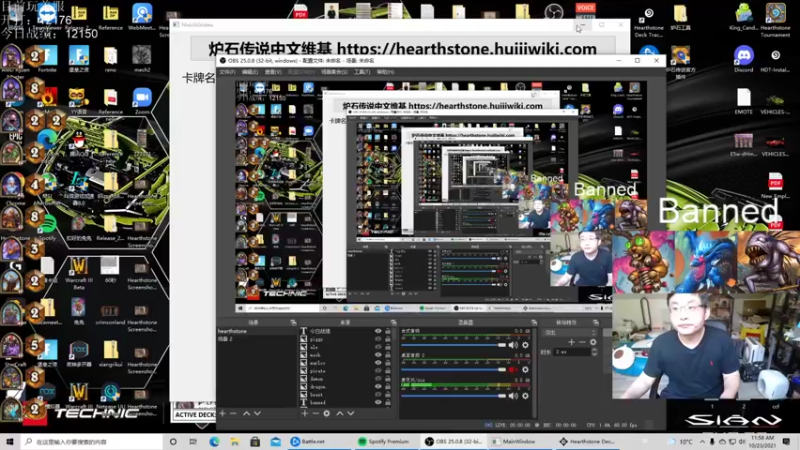Viewport: 800px width, 450px height.
Task: Open the Fortnite desktop shortcut
Action: (x=47, y=59)
